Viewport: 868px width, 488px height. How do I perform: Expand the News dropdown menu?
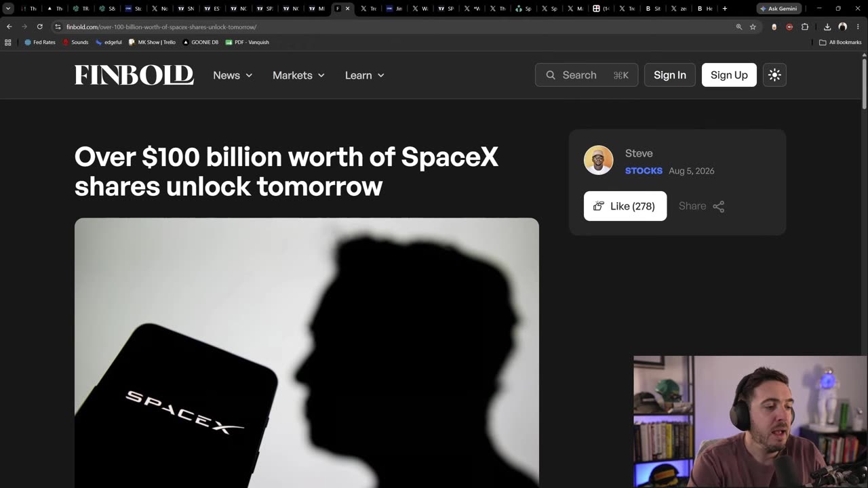tap(233, 75)
